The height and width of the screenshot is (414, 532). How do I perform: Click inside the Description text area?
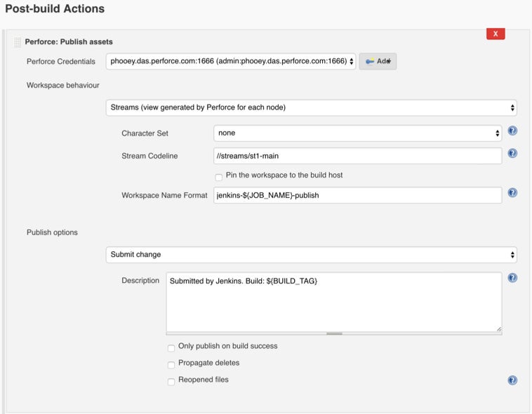click(334, 302)
